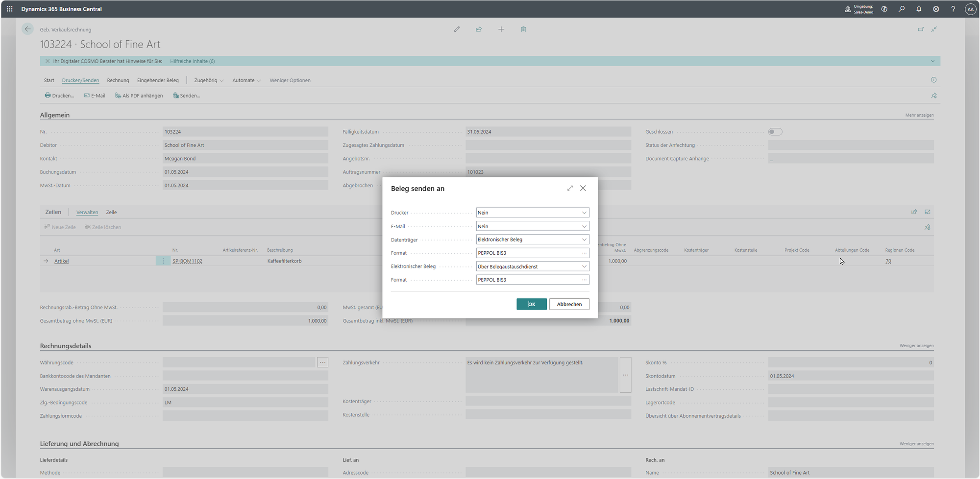980x479 pixels.
Task: Click the share icon in page header
Action: point(479,29)
